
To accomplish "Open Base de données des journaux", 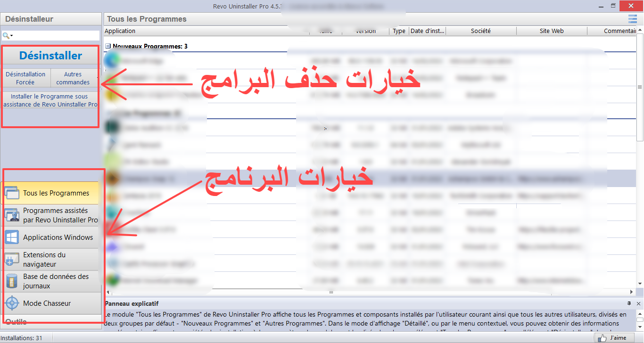I will coord(51,282).
